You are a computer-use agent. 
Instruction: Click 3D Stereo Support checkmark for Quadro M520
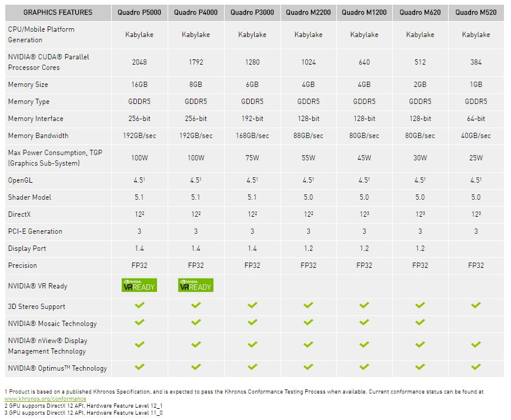[x=476, y=305]
